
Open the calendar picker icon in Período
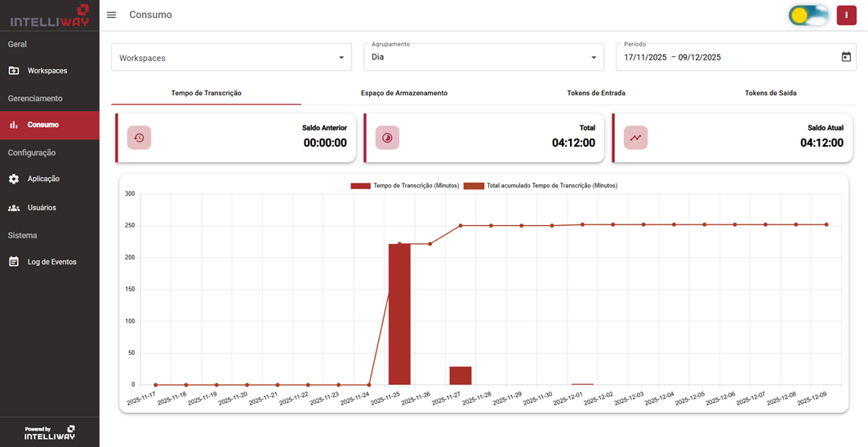(846, 57)
